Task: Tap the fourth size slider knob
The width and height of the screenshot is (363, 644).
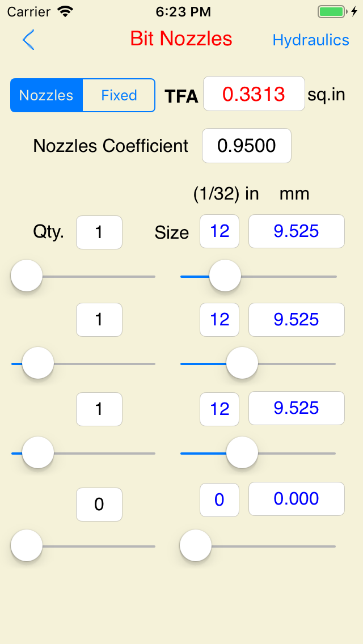Action: (195, 545)
